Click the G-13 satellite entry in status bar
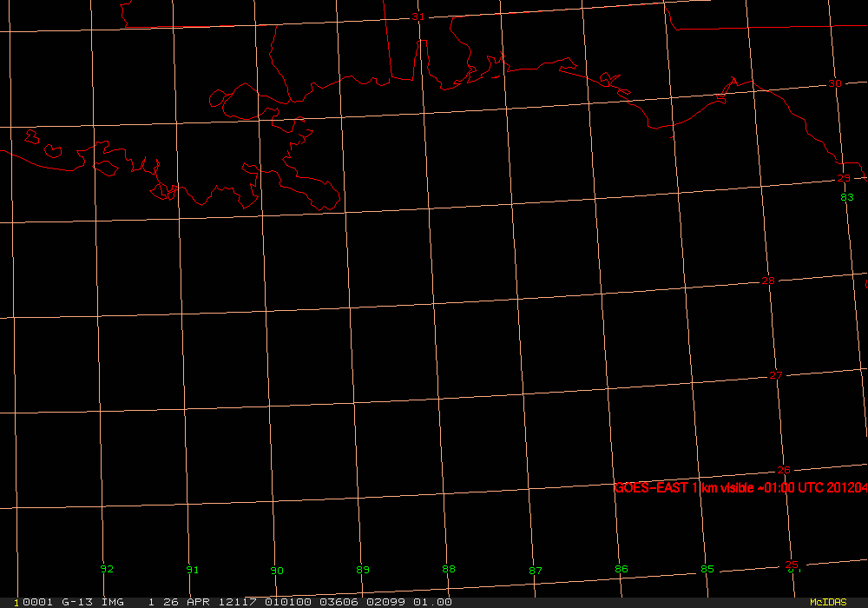This screenshot has width=868, height=608. point(77,602)
